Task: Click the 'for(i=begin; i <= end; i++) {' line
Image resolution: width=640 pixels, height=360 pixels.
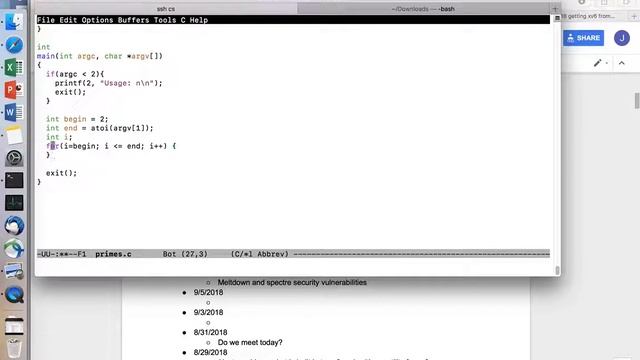Action: click(111, 146)
